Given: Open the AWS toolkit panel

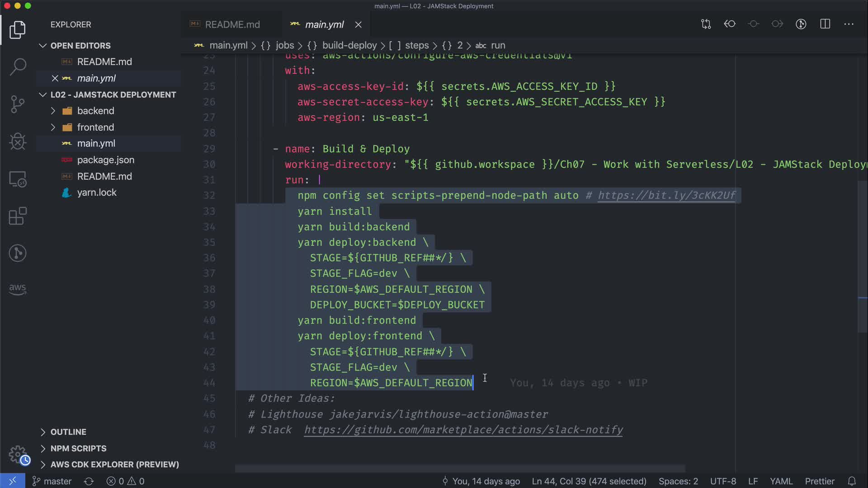Looking at the screenshot, I should [18, 289].
